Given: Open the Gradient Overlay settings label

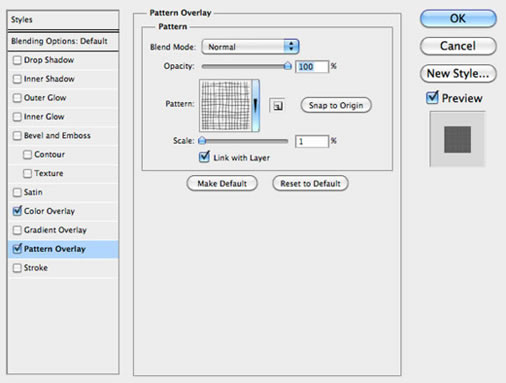Looking at the screenshot, I should coord(55,230).
